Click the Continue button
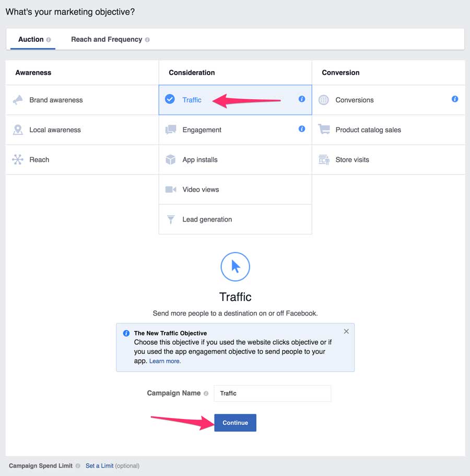The width and height of the screenshot is (470, 476). point(235,423)
